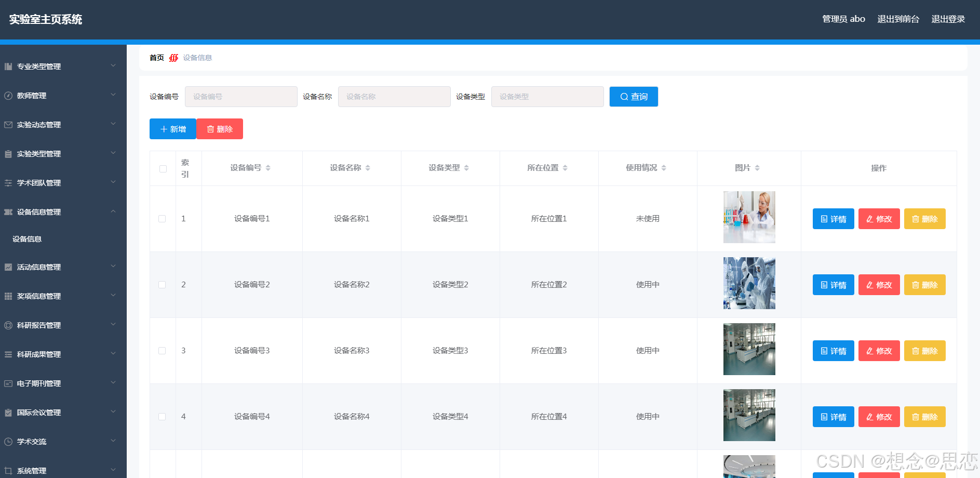Click the 科研报告管理 circle icon
The image size is (980, 478).
tap(8, 325)
